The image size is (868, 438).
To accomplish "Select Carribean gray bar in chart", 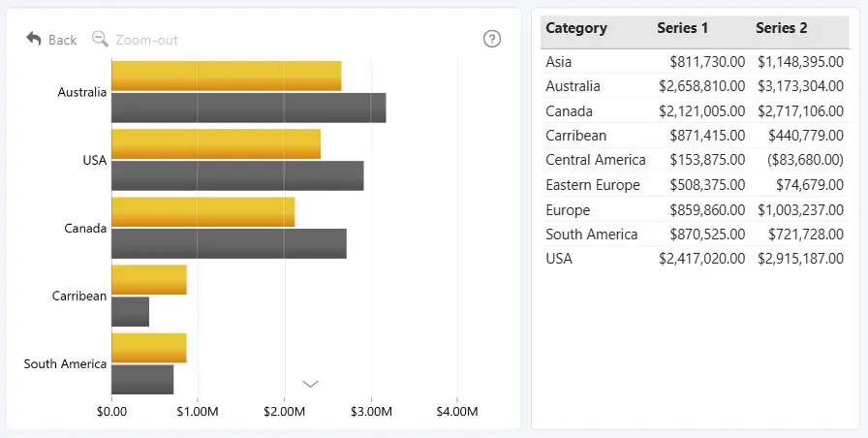I will pyautogui.click(x=130, y=312).
